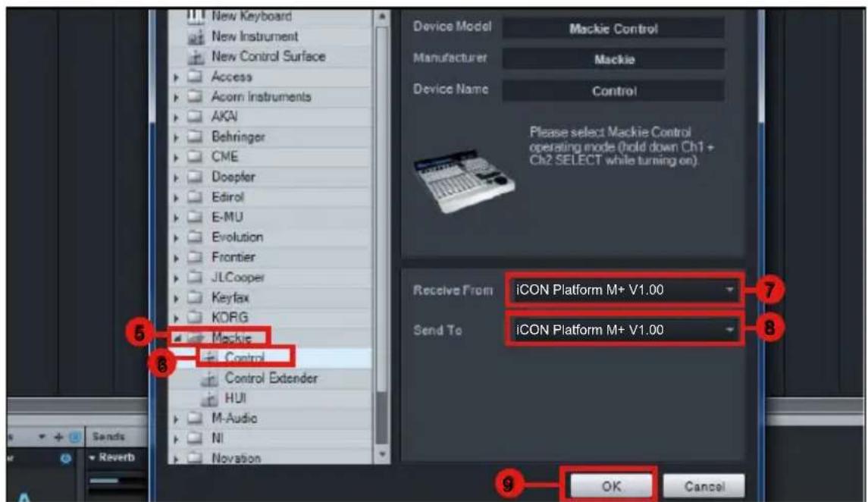Collapse the Mackie folder arrow
This screenshot has width=868, height=502.
tap(177, 337)
